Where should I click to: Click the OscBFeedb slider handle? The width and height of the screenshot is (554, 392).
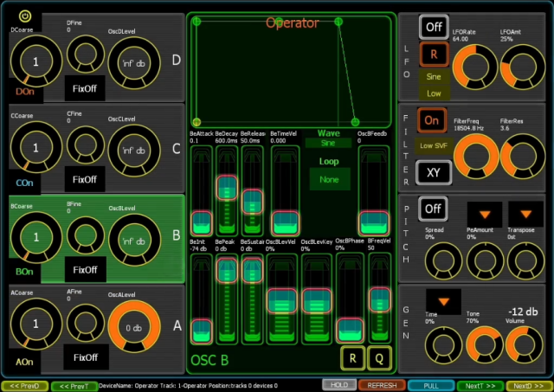point(374,223)
